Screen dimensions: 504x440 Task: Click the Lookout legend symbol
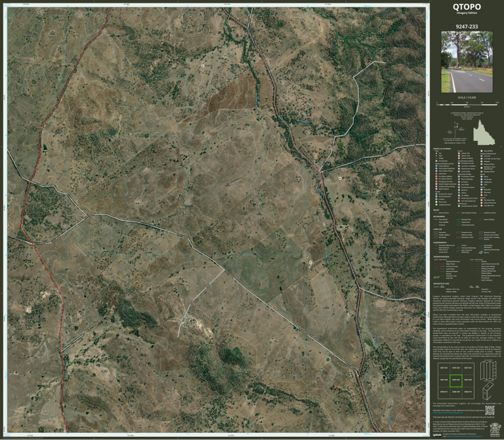436,199
